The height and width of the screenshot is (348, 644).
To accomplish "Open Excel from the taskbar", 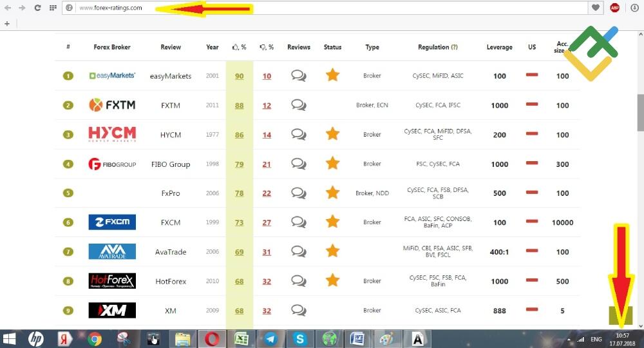I will [241, 340].
